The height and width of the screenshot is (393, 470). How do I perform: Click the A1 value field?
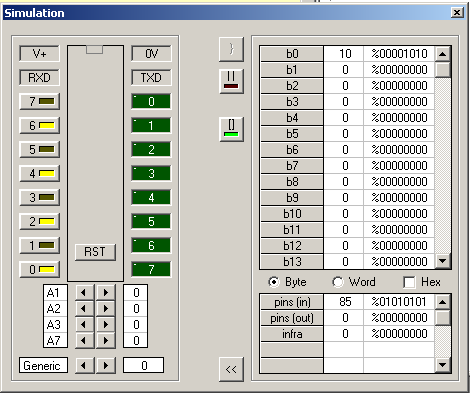136,292
